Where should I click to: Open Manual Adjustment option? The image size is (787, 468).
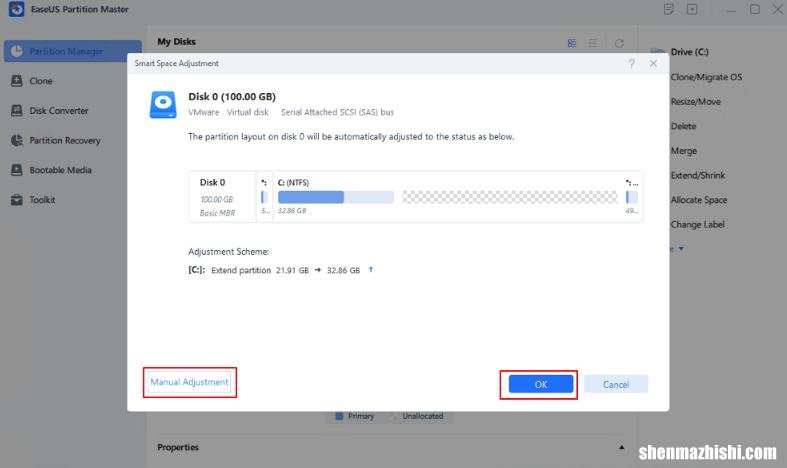pyautogui.click(x=189, y=382)
